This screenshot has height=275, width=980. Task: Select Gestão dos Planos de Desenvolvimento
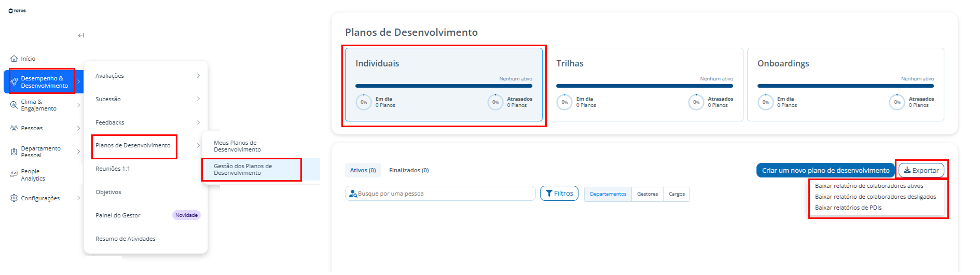point(243,169)
